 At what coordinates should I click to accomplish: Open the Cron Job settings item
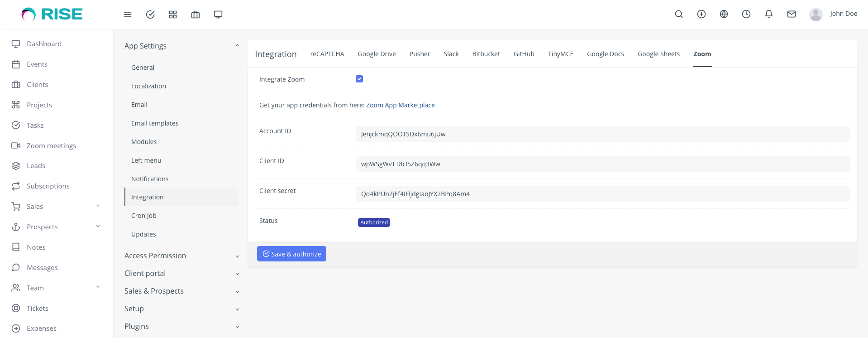point(143,216)
